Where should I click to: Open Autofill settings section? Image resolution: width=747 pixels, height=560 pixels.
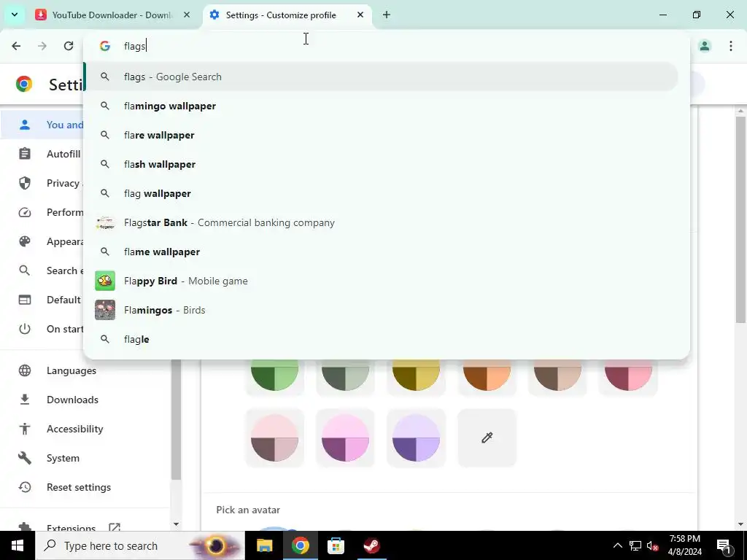(43, 154)
